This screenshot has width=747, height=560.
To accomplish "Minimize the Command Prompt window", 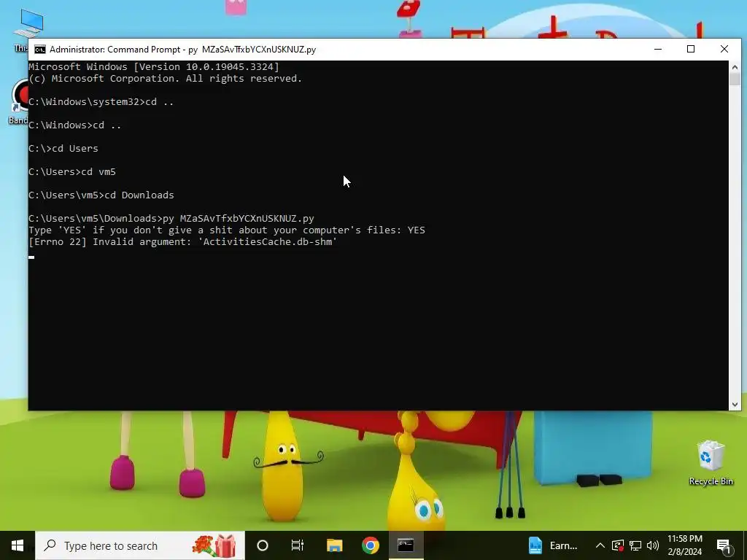I will click(658, 49).
